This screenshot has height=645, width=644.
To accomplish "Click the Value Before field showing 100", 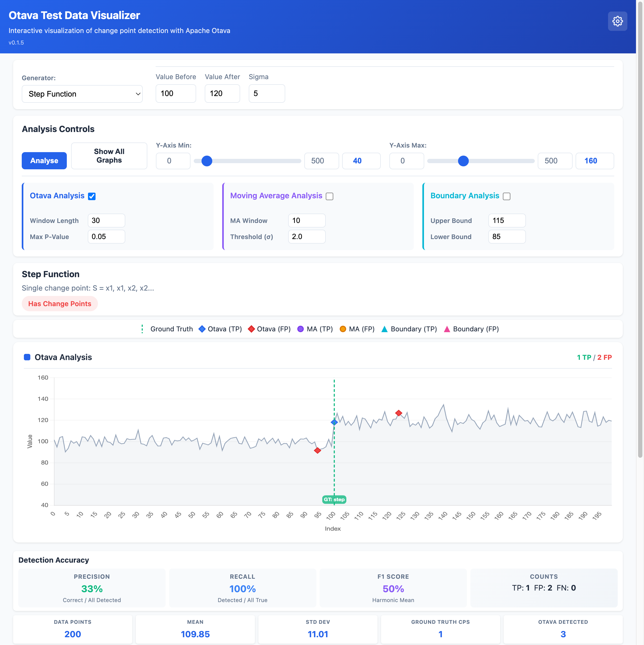I will tap(176, 93).
